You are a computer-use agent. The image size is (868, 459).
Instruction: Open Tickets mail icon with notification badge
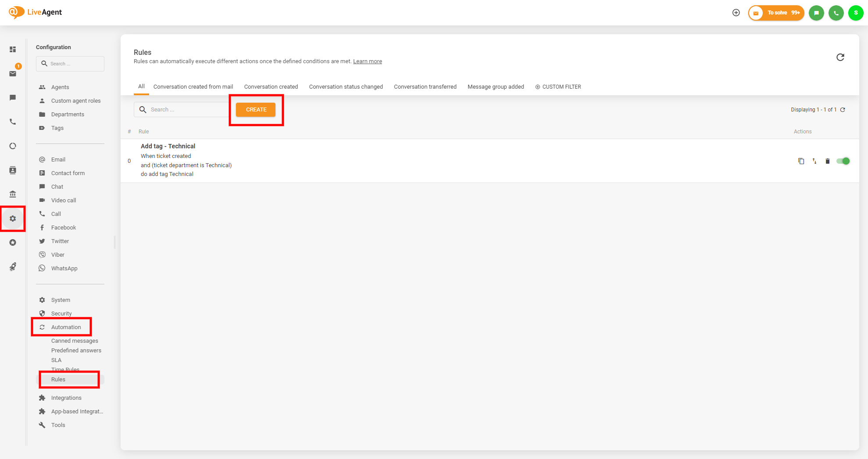13,73
